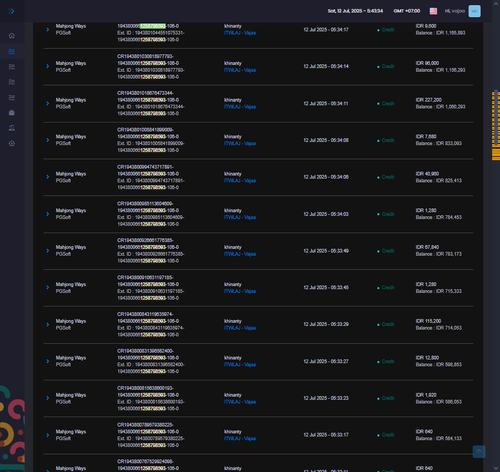The image size is (500, 472).
Task: Click the scrollbar down arrow
Action: click(496, 468)
